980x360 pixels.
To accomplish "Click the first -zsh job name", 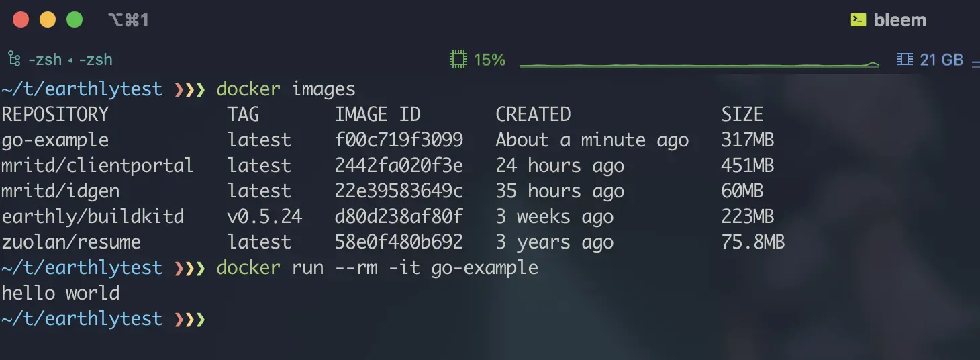I will [x=44, y=60].
